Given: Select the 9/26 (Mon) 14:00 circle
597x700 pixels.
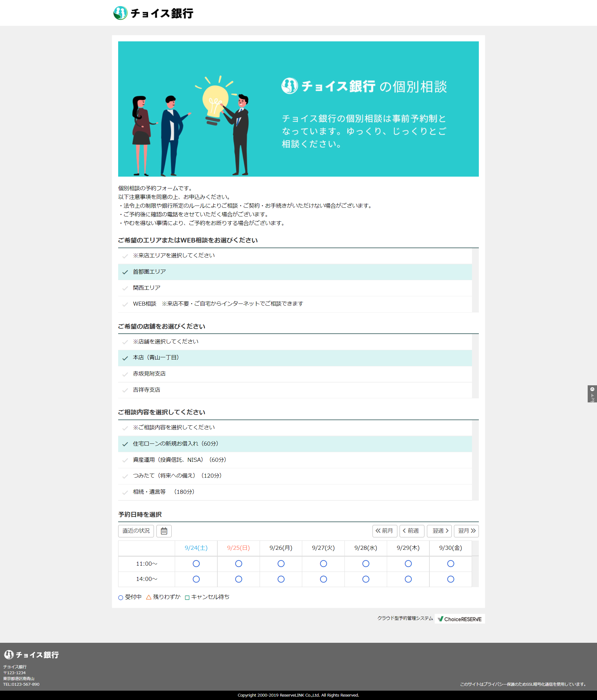Looking at the screenshot, I should point(281,579).
